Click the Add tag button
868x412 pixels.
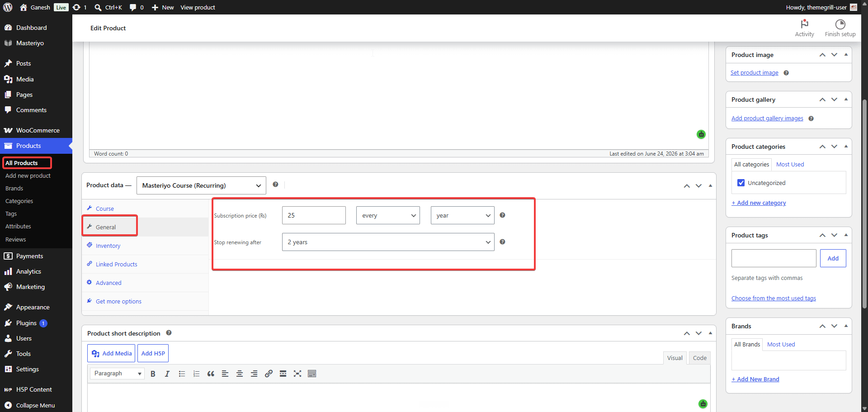833,258
